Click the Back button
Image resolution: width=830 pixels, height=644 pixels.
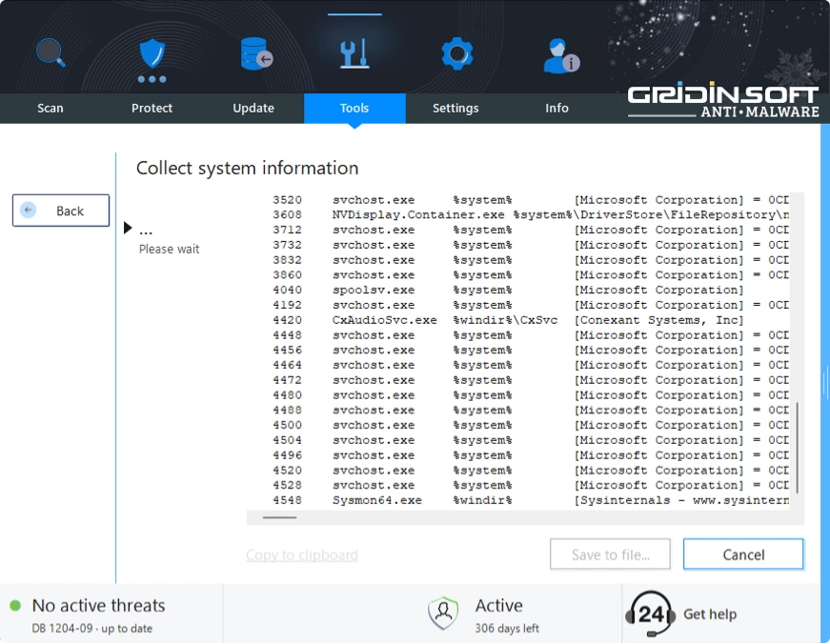tap(61, 211)
